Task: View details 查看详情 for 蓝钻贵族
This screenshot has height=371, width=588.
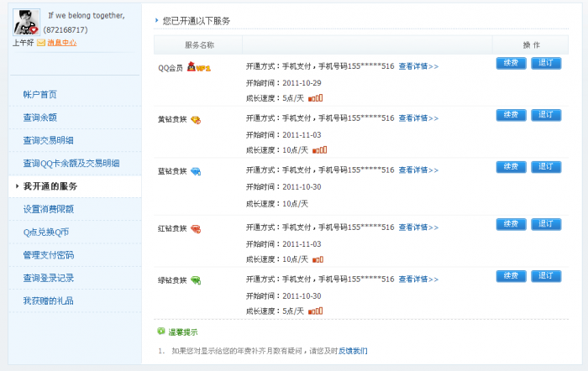Action: tap(418, 170)
